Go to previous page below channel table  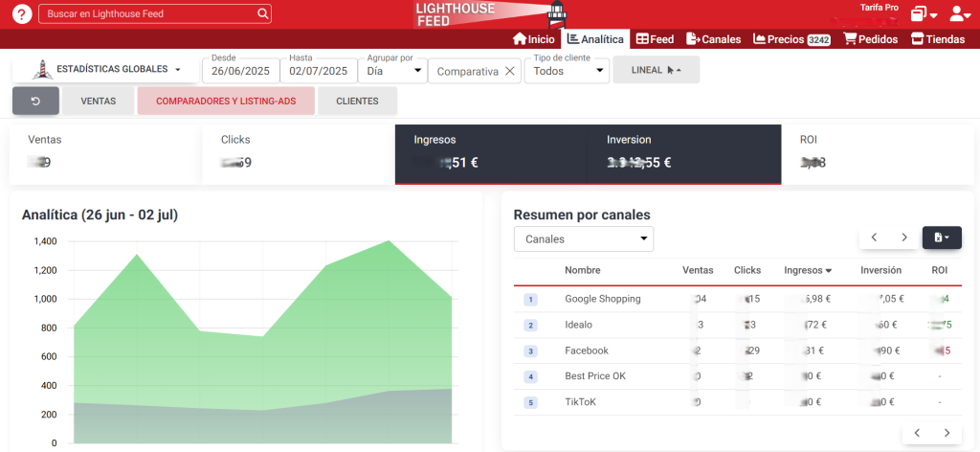coord(918,433)
